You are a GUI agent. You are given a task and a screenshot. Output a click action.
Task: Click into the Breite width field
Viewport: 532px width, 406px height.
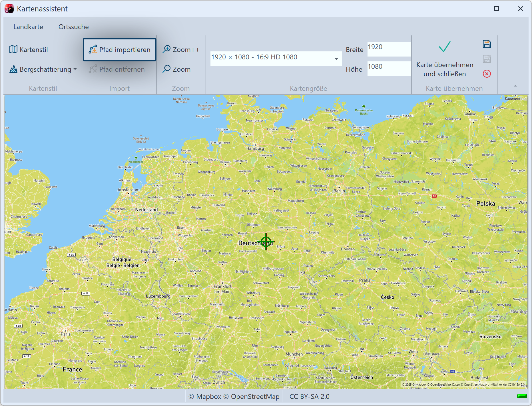[x=388, y=49]
